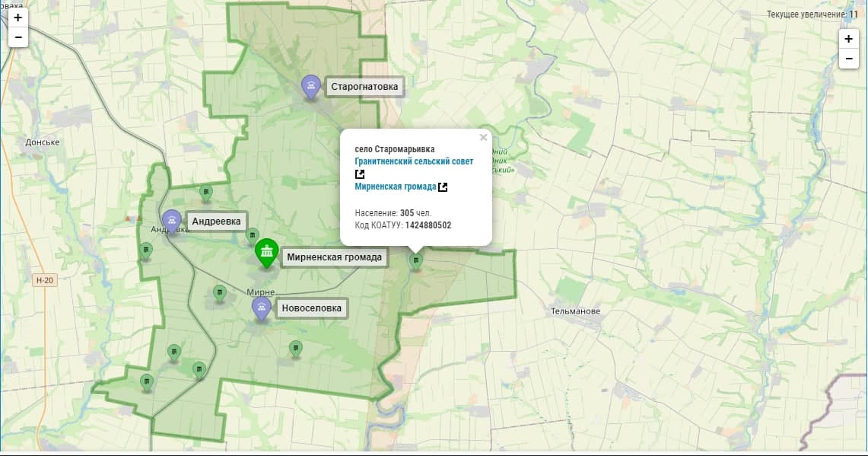
Task: Click the Новоселовка text label
Action: tap(311, 308)
